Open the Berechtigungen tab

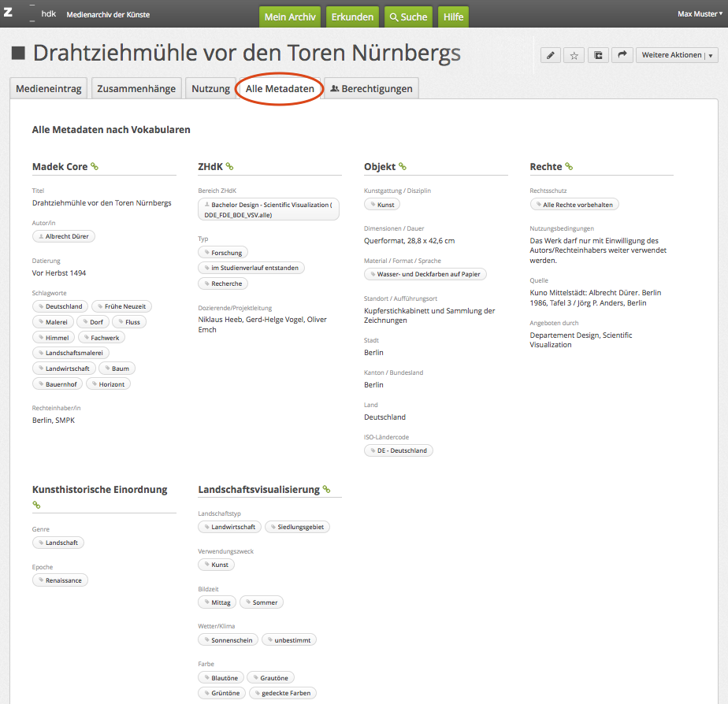point(371,89)
